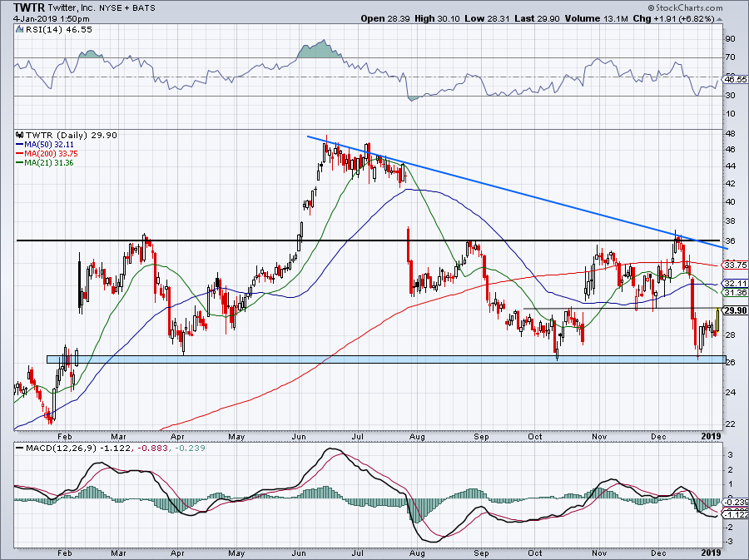
Task: Click the High 30.10 value
Action: (x=438, y=18)
